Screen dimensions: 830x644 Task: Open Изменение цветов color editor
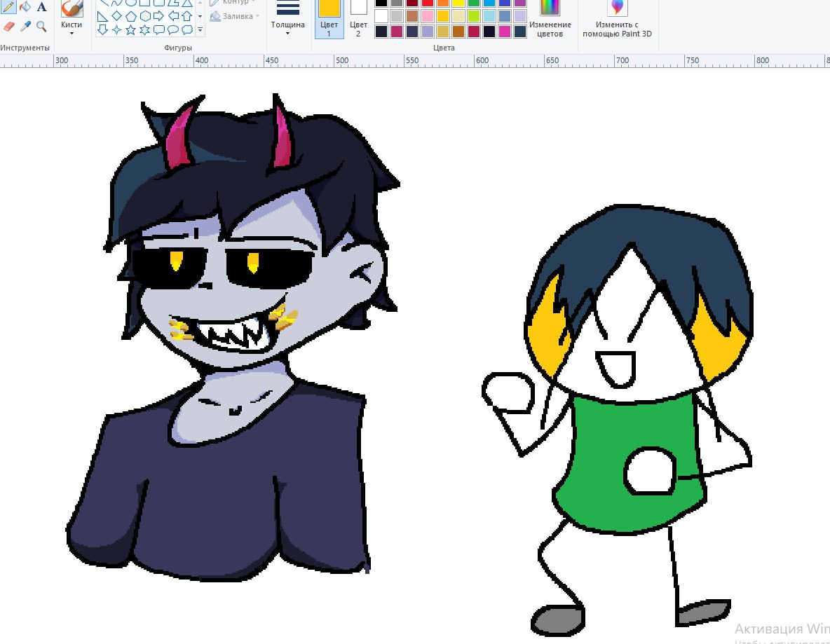point(550,19)
